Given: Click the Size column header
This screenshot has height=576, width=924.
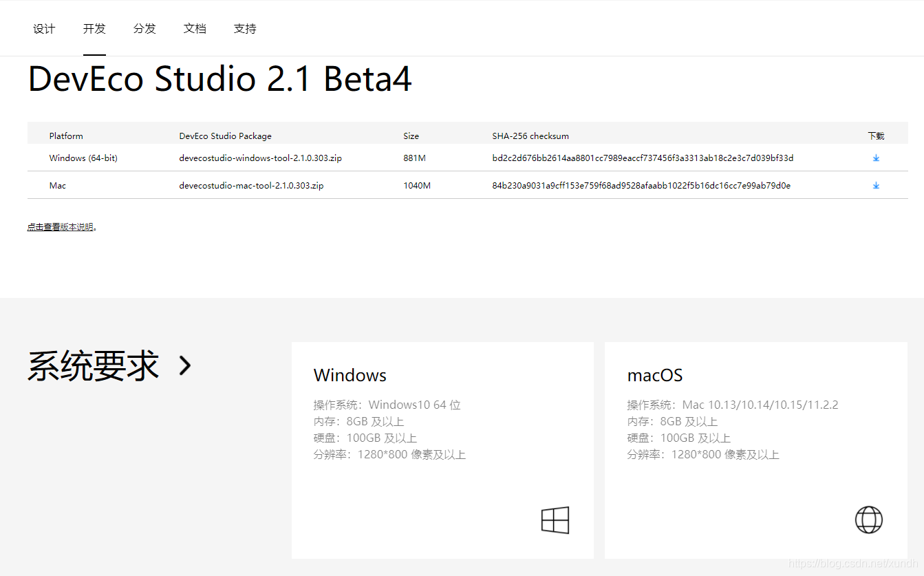Looking at the screenshot, I should (x=411, y=136).
